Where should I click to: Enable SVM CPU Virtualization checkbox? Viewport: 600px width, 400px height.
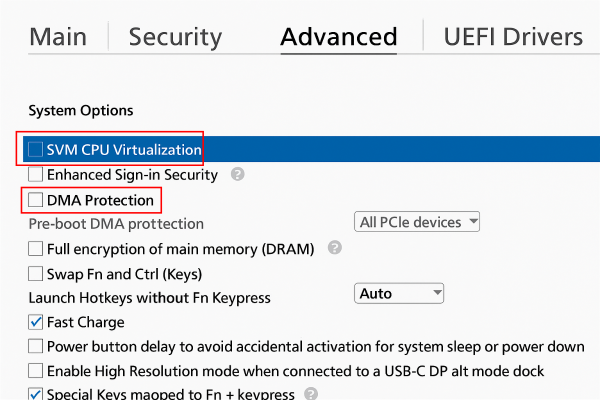[x=36, y=150]
